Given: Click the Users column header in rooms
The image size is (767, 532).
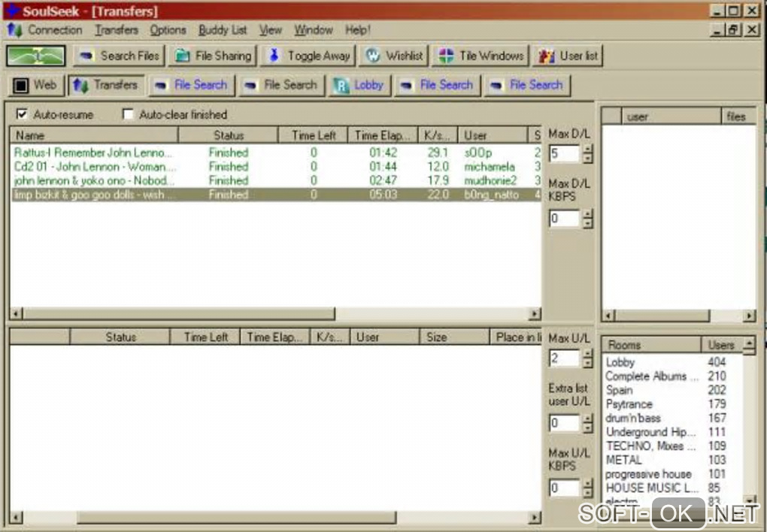Looking at the screenshot, I should tap(722, 345).
